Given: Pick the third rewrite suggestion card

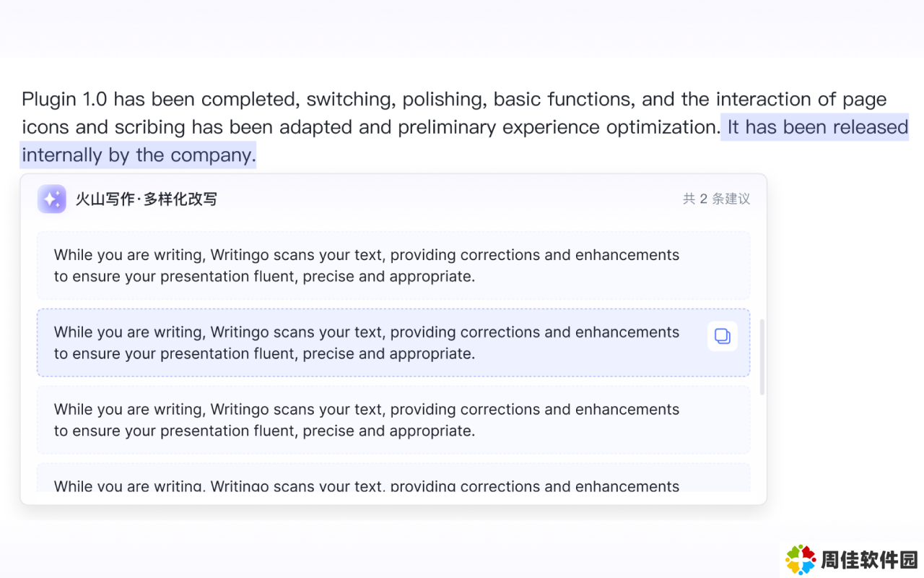Looking at the screenshot, I should [x=393, y=420].
